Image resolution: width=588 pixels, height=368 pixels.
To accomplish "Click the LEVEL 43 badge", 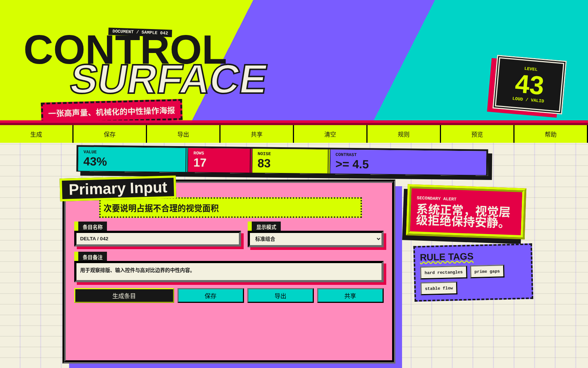I will point(529,85).
